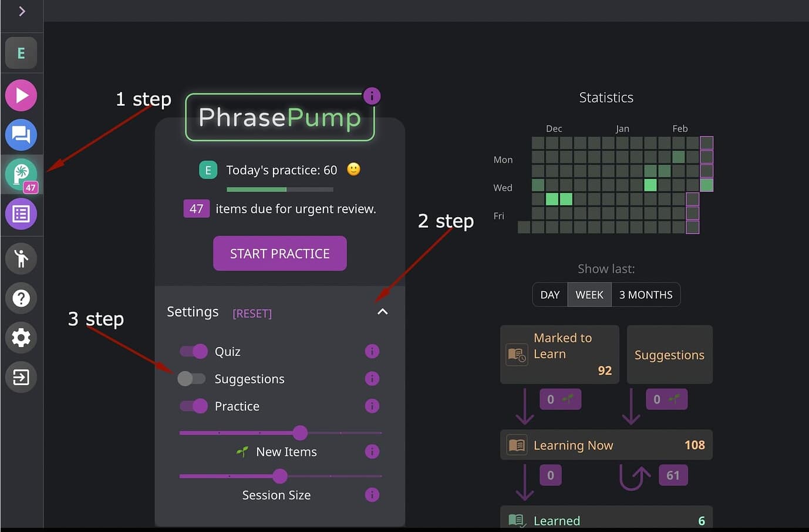The width and height of the screenshot is (809, 532).
Task: Enable the Suggestions toggle
Action: (191, 379)
